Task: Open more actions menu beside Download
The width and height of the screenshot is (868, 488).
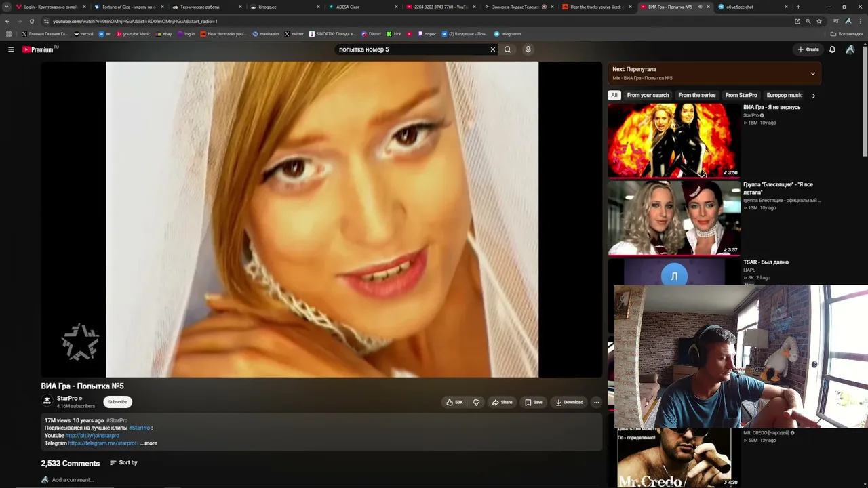Action: (x=596, y=402)
